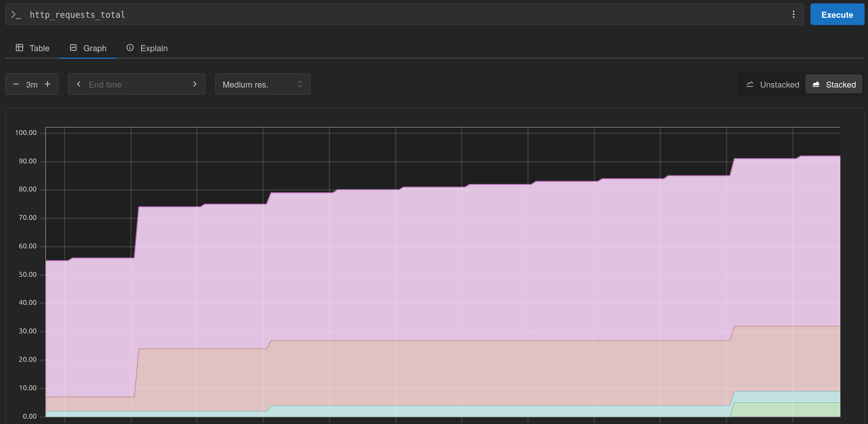
Task: Open the three-dot query options menu
Action: point(793,14)
